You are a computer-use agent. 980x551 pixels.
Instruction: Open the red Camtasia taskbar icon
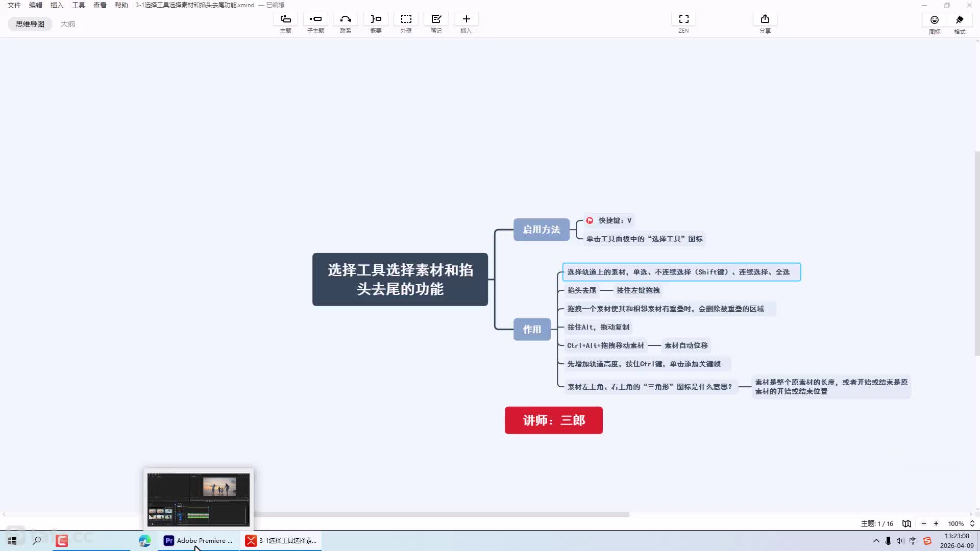[x=62, y=540]
